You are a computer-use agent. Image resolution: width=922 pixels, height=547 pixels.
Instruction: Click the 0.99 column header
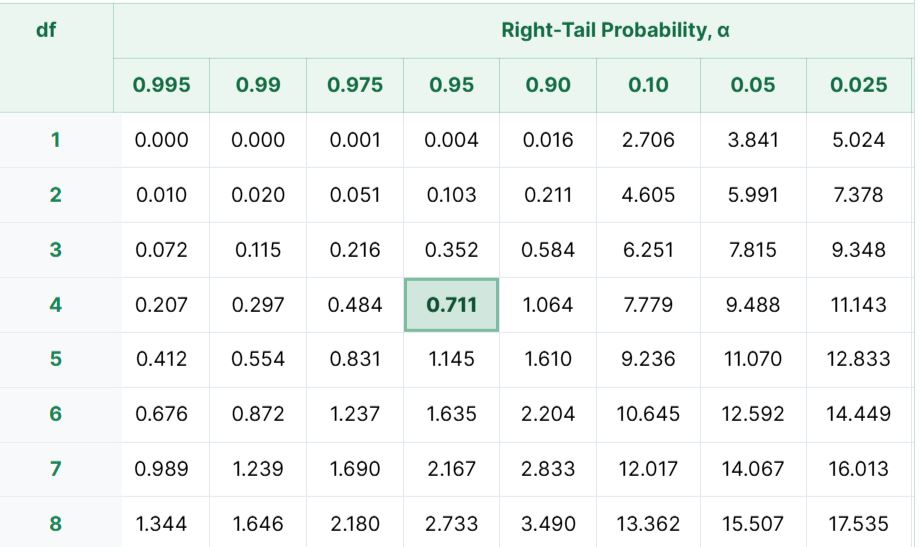pyautogui.click(x=258, y=85)
